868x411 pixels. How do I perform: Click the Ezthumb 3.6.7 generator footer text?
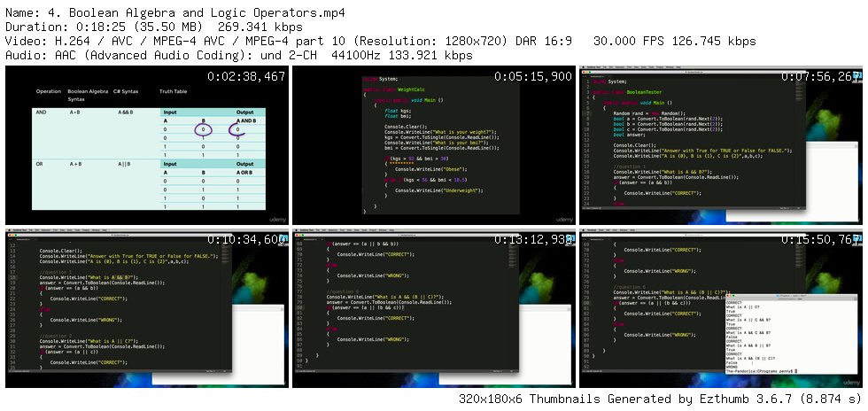(659, 399)
